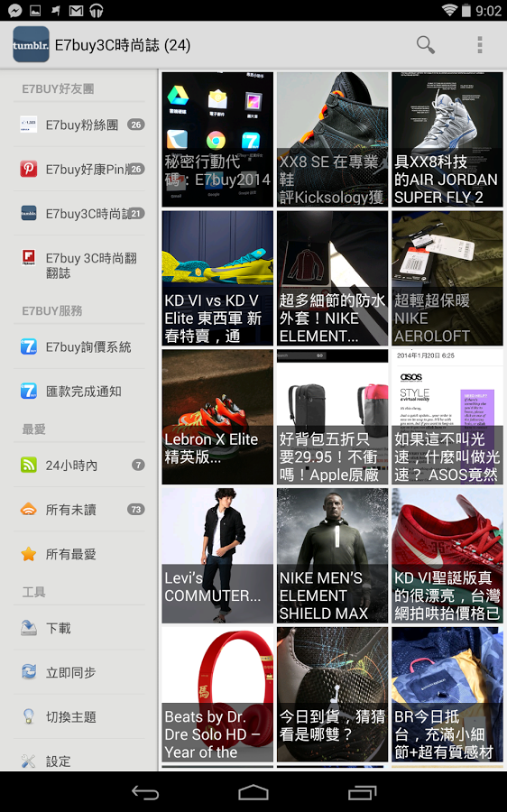Open the ASOS 光速 article tile
This screenshot has width=507, height=812.
click(x=447, y=417)
